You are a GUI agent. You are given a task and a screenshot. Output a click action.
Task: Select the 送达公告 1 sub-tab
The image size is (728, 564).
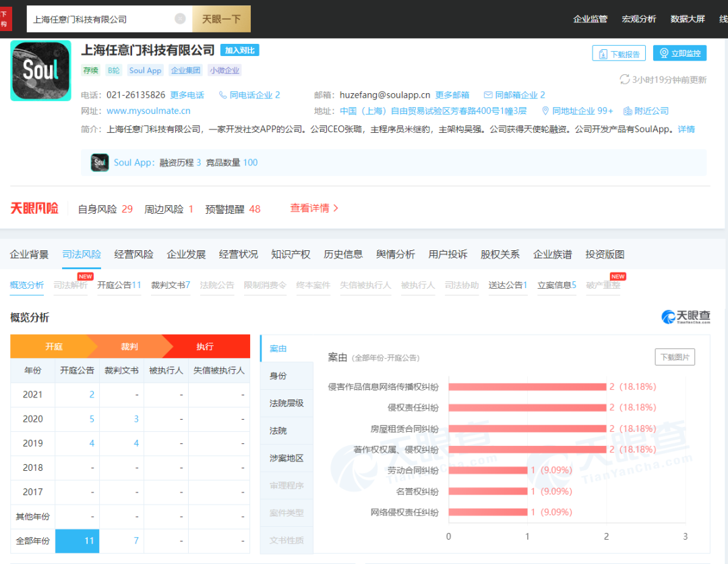click(508, 285)
